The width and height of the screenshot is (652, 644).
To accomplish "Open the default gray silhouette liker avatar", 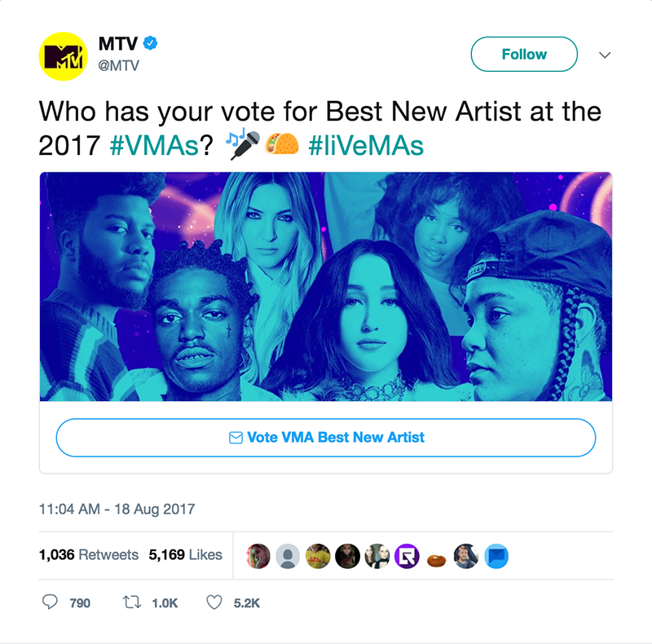I will pyautogui.click(x=288, y=556).
